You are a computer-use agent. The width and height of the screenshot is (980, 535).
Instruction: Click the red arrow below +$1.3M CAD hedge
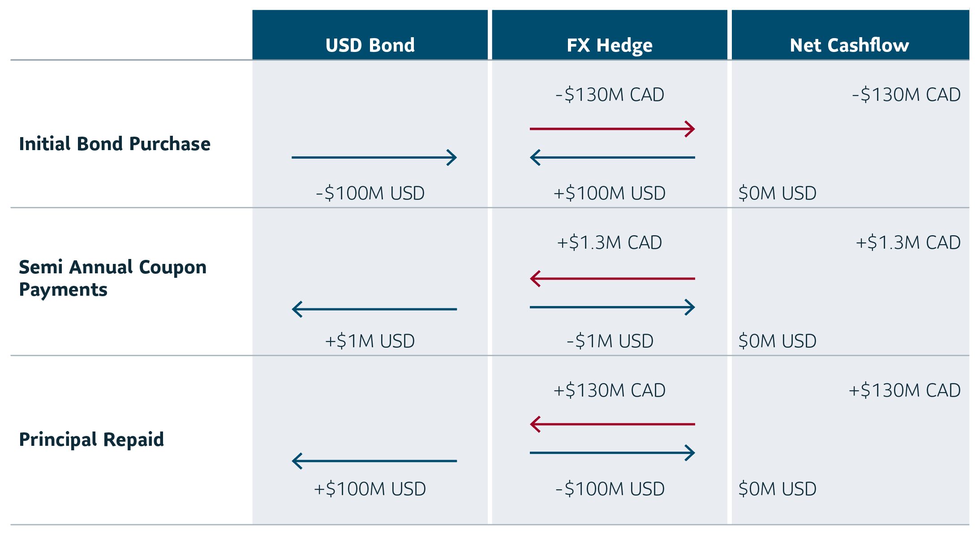(612, 279)
